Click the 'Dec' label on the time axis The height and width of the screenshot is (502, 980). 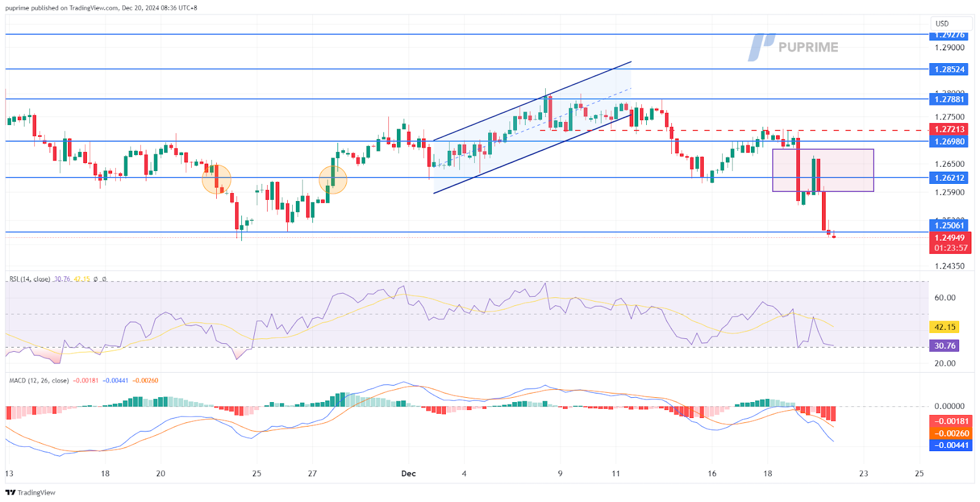pos(409,473)
